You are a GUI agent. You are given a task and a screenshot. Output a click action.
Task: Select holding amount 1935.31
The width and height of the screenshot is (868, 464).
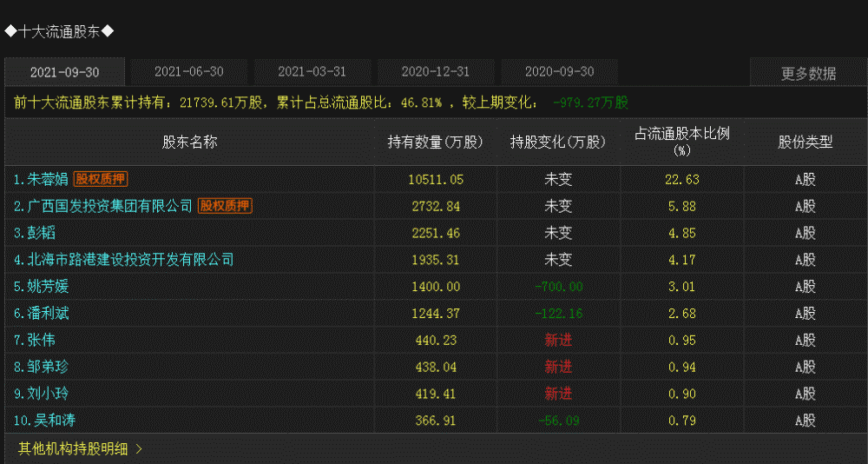(436, 260)
